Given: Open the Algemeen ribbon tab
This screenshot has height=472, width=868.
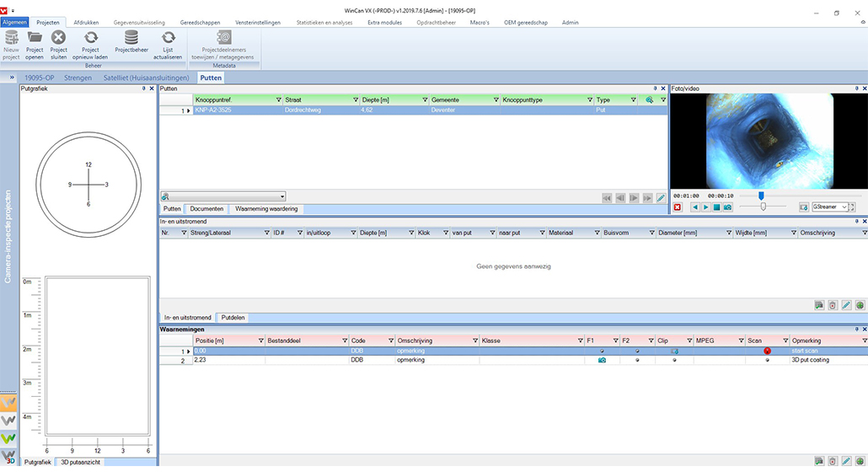Looking at the screenshot, I should pos(14,23).
